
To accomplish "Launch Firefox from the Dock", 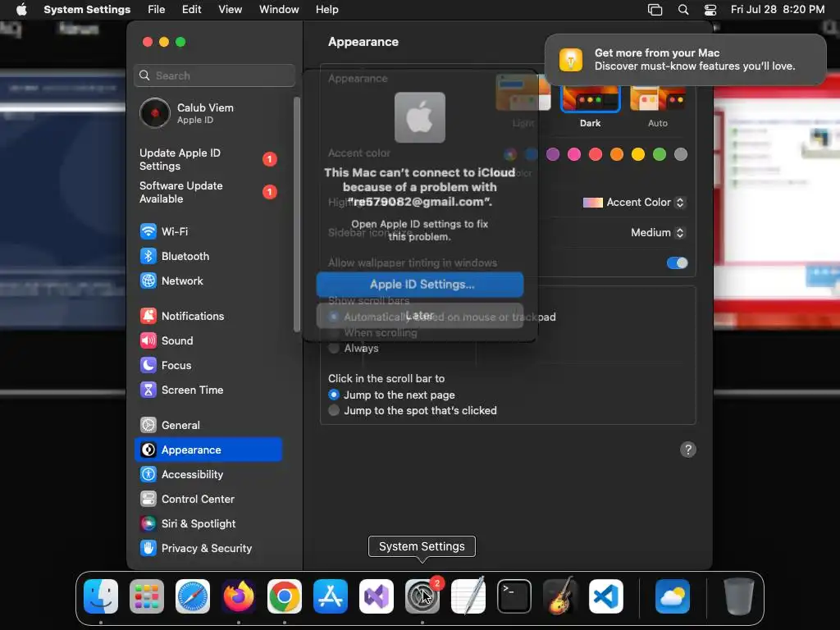I will point(239,596).
